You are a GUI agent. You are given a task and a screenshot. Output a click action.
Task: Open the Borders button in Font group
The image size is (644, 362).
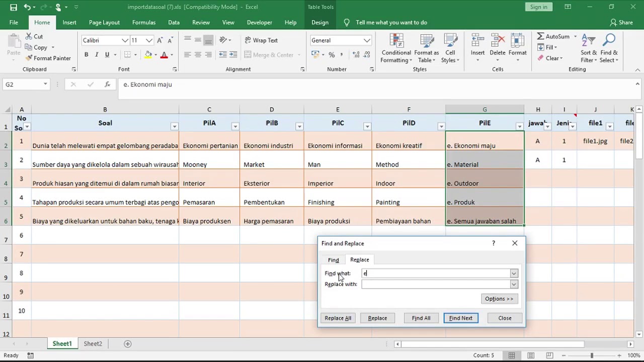(x=128, y=54)
